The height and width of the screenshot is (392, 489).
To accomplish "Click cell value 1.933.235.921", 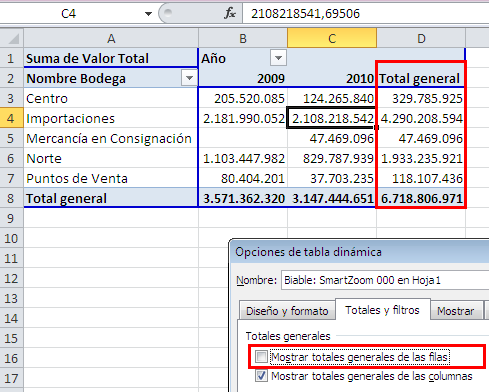I will [x=421, y=158].
